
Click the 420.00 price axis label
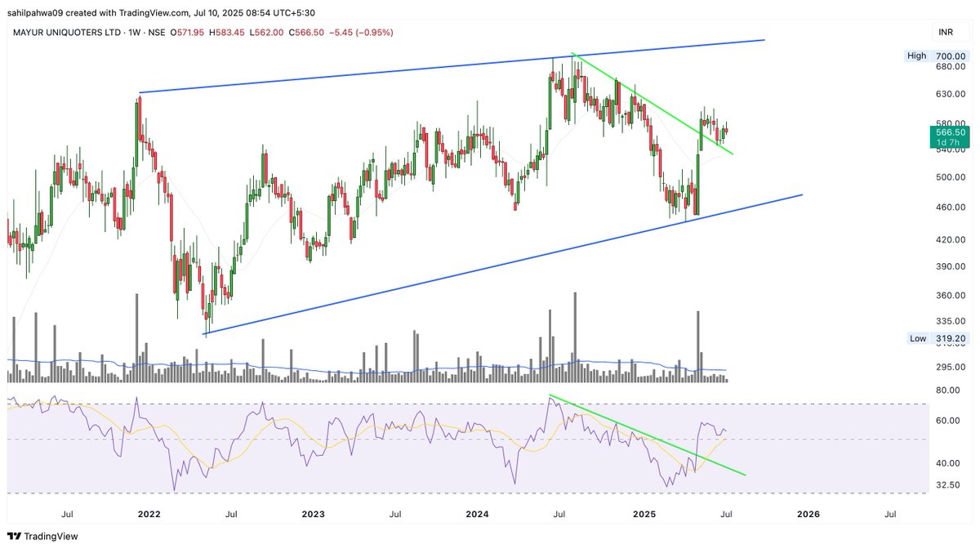pyautogui.click(x=951, y=240)
